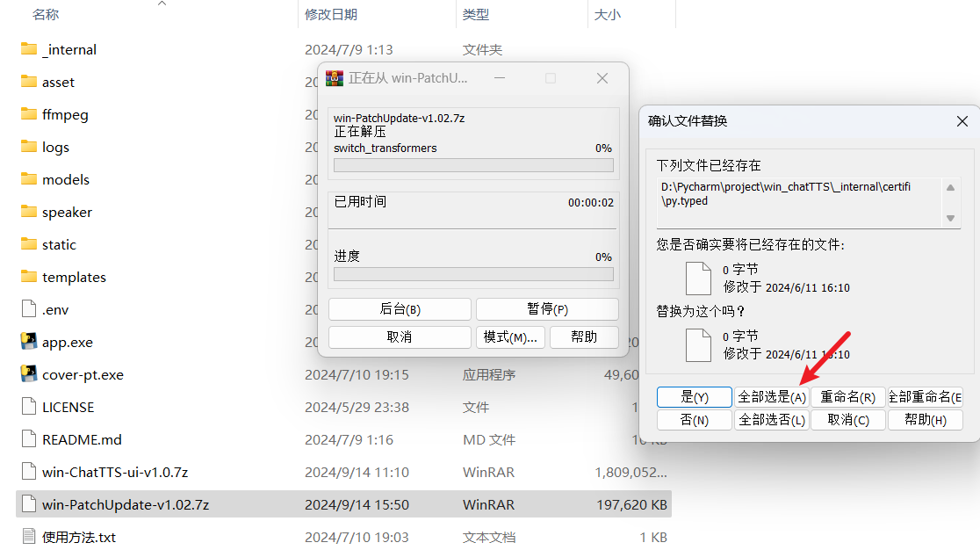Click the 使用方法.txt text file icon
Screen dimensions: 980x550
coord(29,536)
